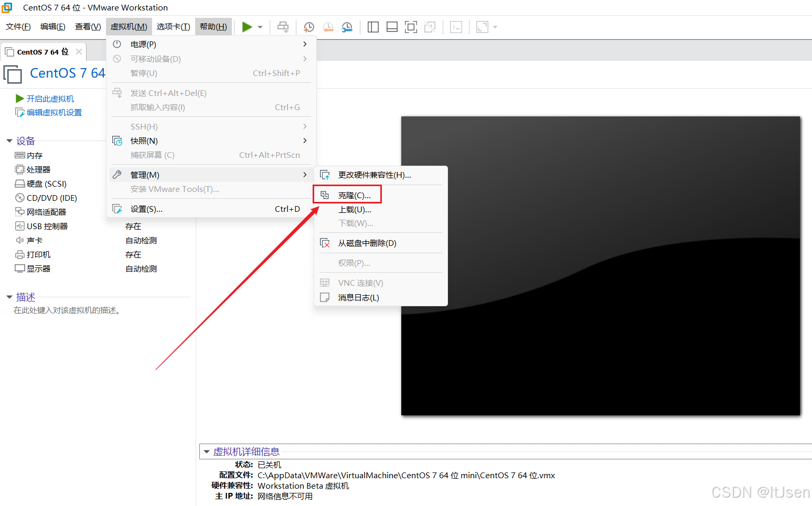This screenshot has height=506, width=812.
Task: Select the CD/DVD (IDE) device row
Action: [52, 198]
